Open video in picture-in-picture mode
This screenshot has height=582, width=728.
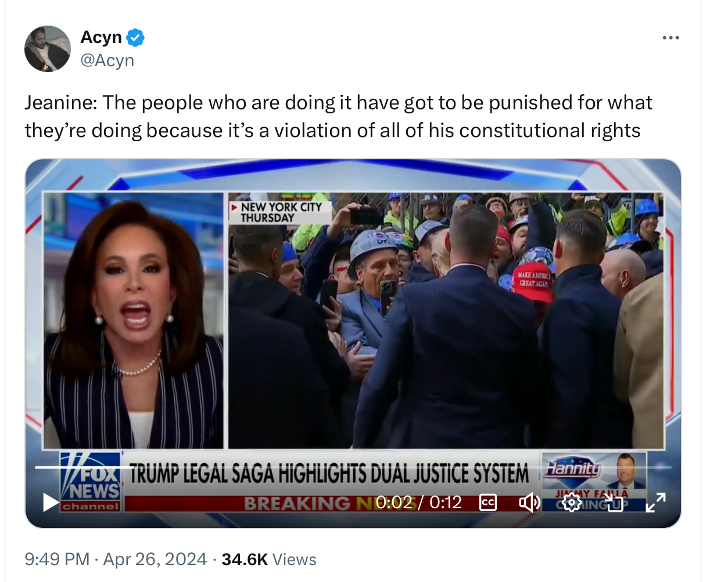(x=614, y=502)
